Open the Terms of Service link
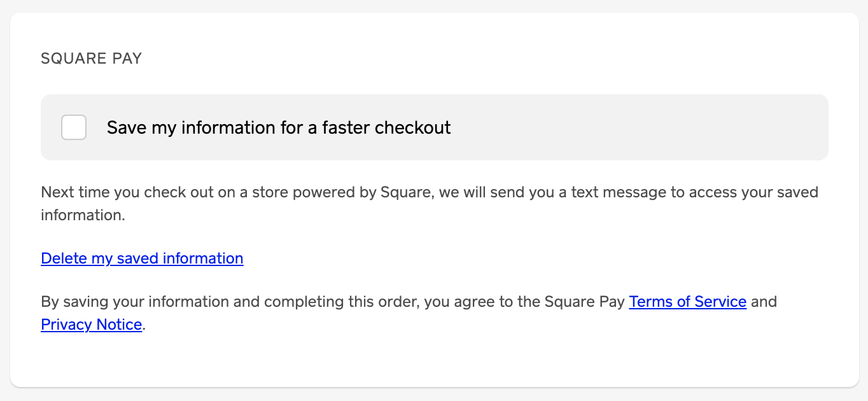 pos(687,302)
